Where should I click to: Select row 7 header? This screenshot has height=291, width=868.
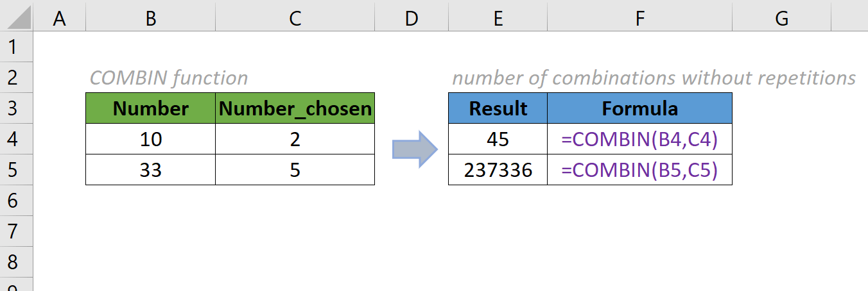15,231
